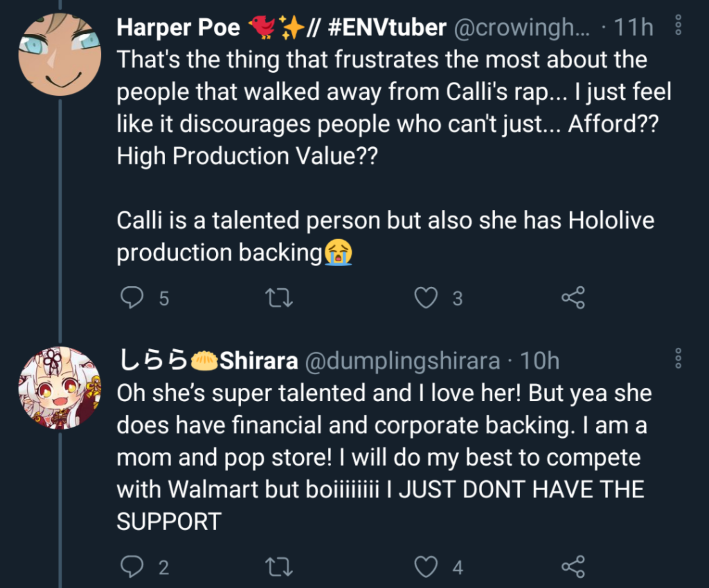Viewport: 709px width, 588px height.
Task: Open the @dumplingshirara handle
Action: tap(403, 361)
